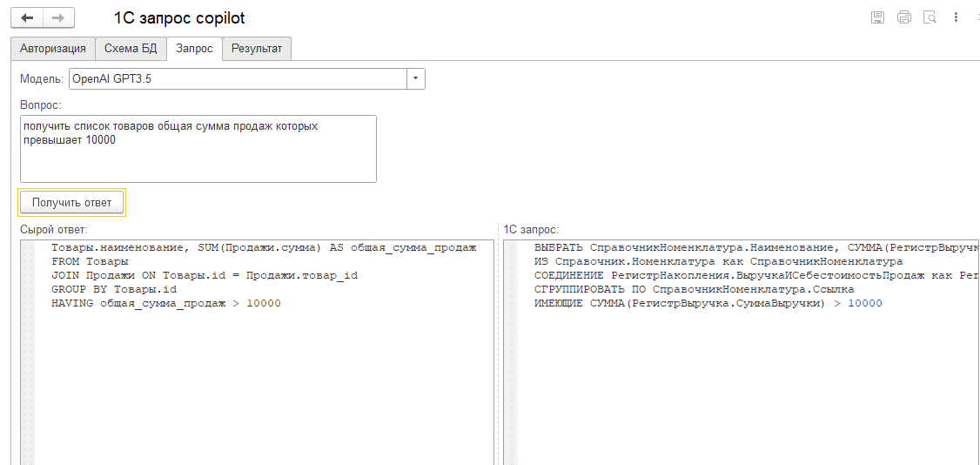980x465 pixels.
Task: Click the 'ИЗ Справочник.Номенклатура' line
Action: point(720,262)
